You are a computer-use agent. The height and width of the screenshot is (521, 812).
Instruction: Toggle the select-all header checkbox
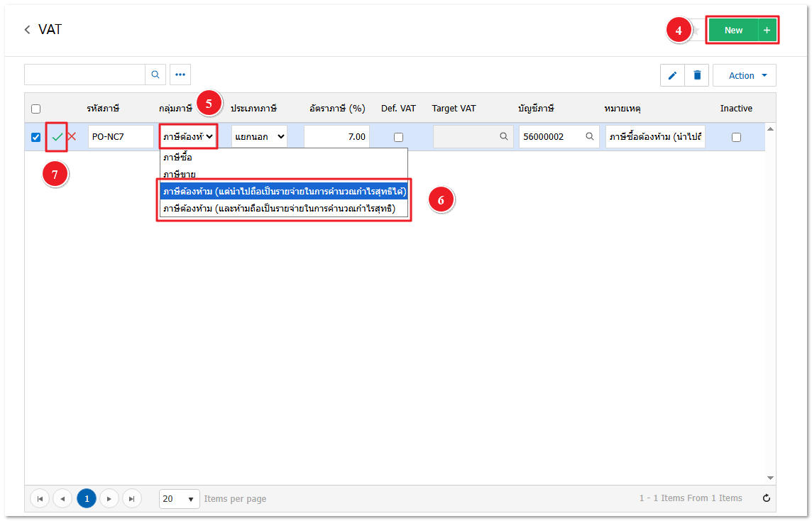[x=36, y=109]
